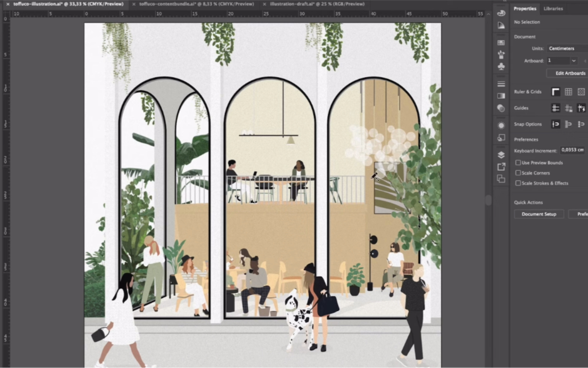This screenshot has height=368, width=588.
Task: Open the Symbols panel club icon
Action: (x=501, y=67)
